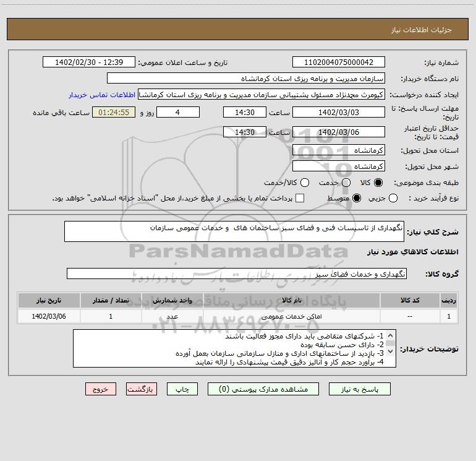This screenshot has width=476, height=461.
Task: Click the خروج exit button
Action: point(101,389)
